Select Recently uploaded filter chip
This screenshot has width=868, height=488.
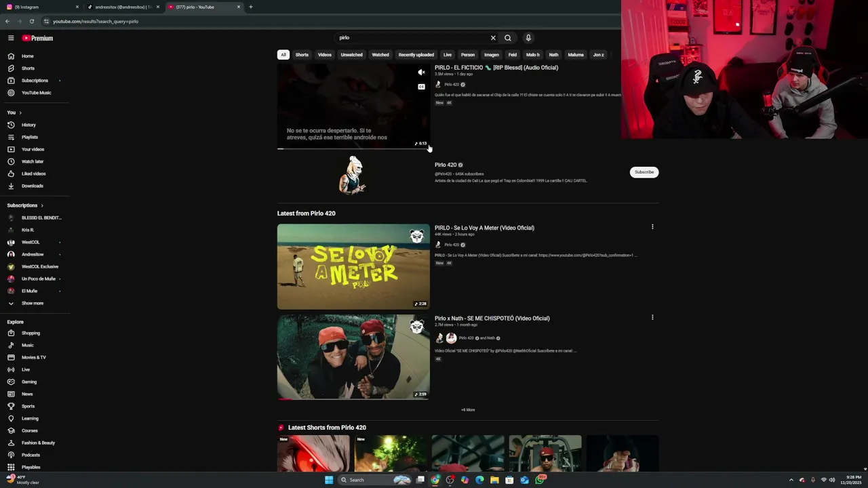coord(416,55)
